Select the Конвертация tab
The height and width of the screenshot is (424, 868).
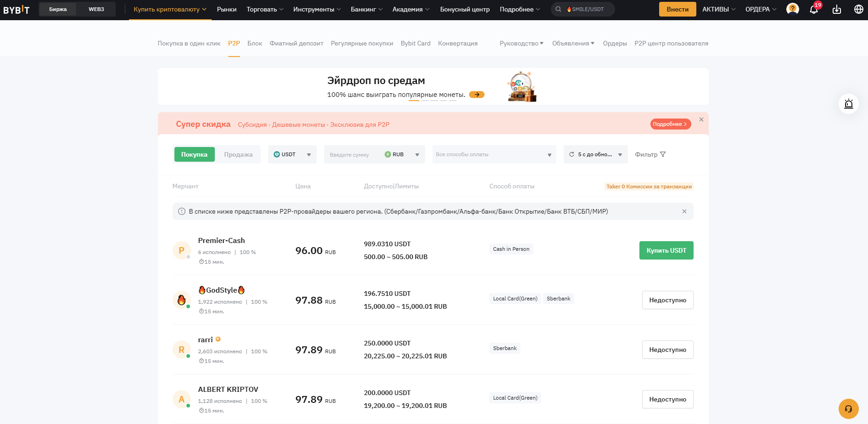coord(458,43)
